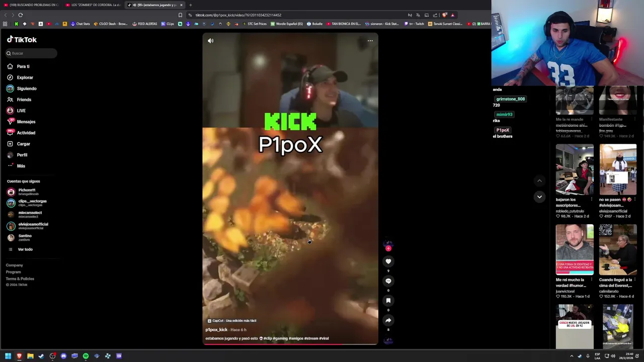644x362 pixels.
Task: Open the Wordle Español bookmark
Action: [x=287, y=24]
